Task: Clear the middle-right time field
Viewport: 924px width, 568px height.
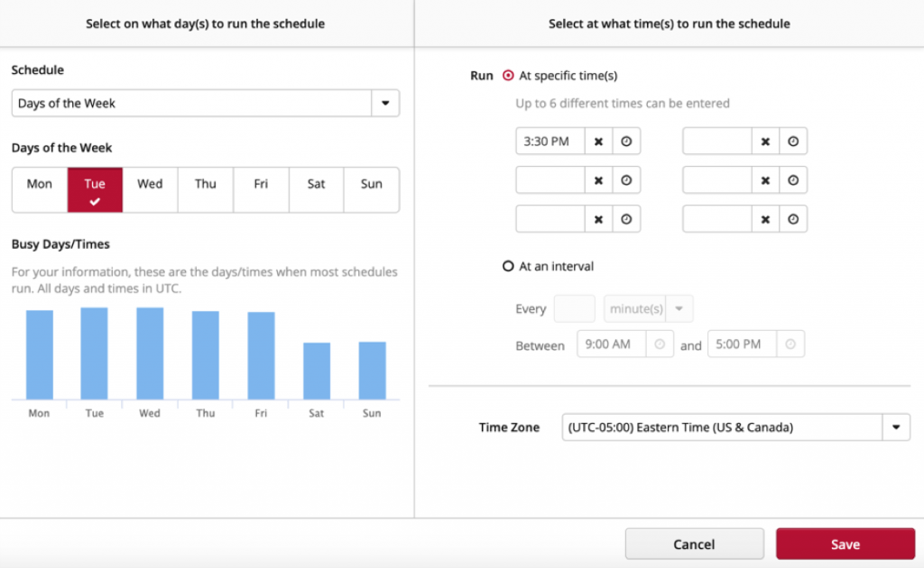Action: (x=765, y=180)
